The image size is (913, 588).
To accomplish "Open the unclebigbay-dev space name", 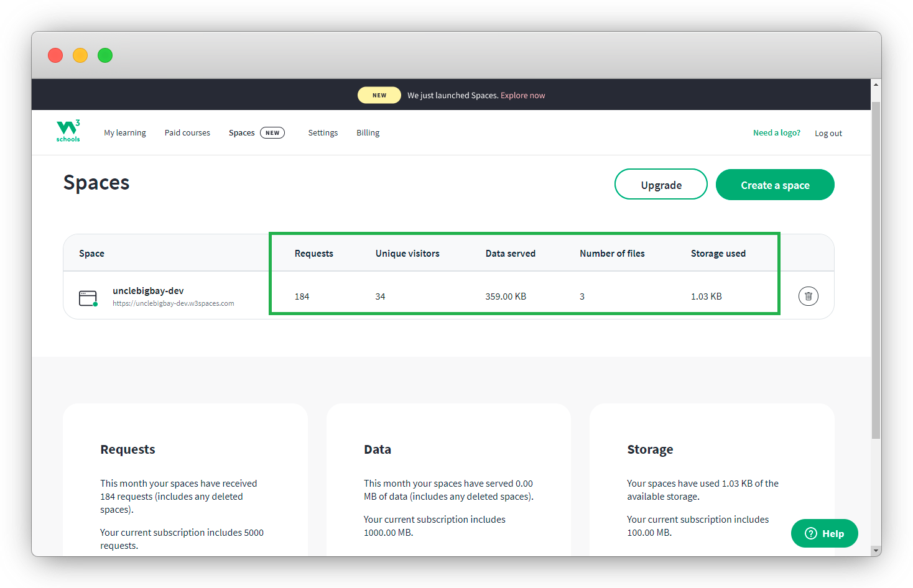I will (148, 291).
